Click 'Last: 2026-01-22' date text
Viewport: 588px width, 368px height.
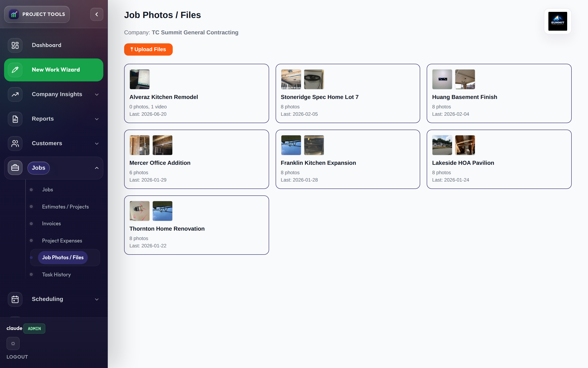coord(148,246)
